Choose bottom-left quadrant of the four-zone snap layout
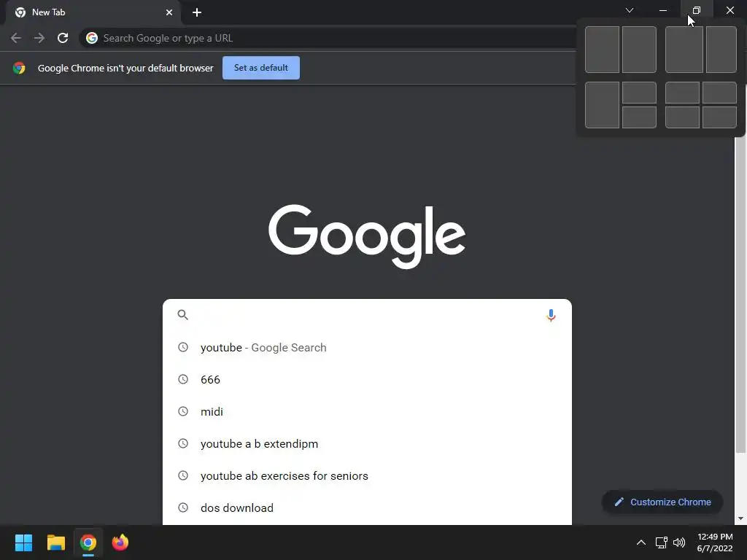 [682, 117]
